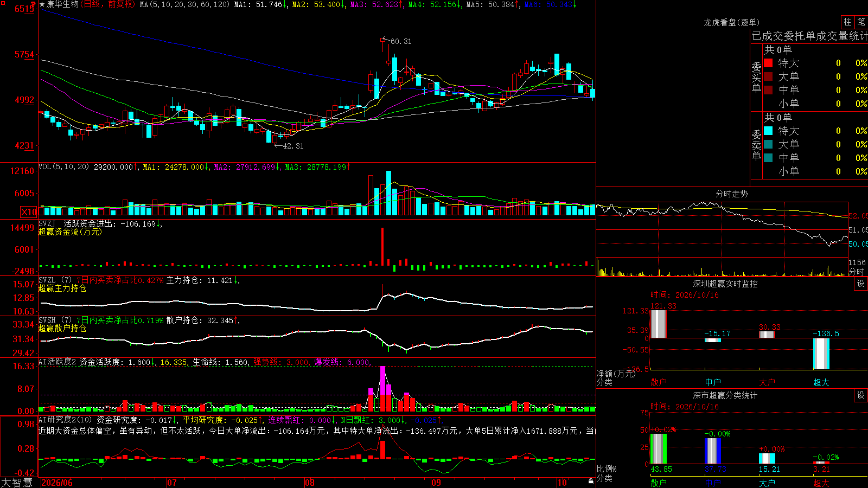Switch Dragon-Tiger panel to 笔 mode
This screenshot has height=488, width=868.
coord(861,22)
